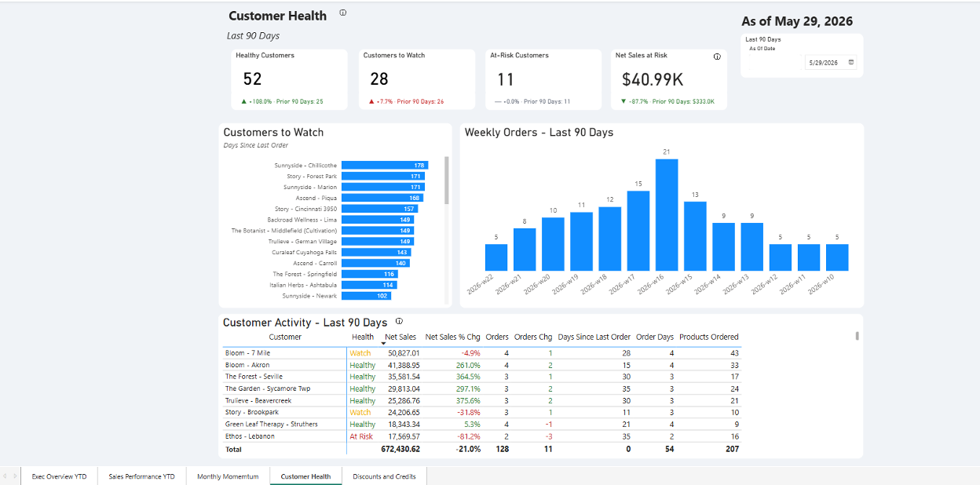Select the 2026-w16 weekly orders column
Viewport: 980px width, 485px height.
click(x=667, y=215)
